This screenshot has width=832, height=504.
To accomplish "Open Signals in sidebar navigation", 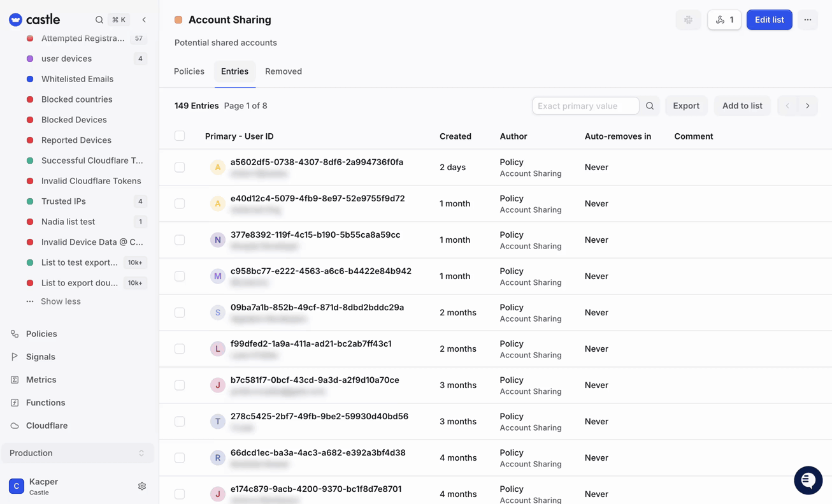I will [x=40, y=357].
